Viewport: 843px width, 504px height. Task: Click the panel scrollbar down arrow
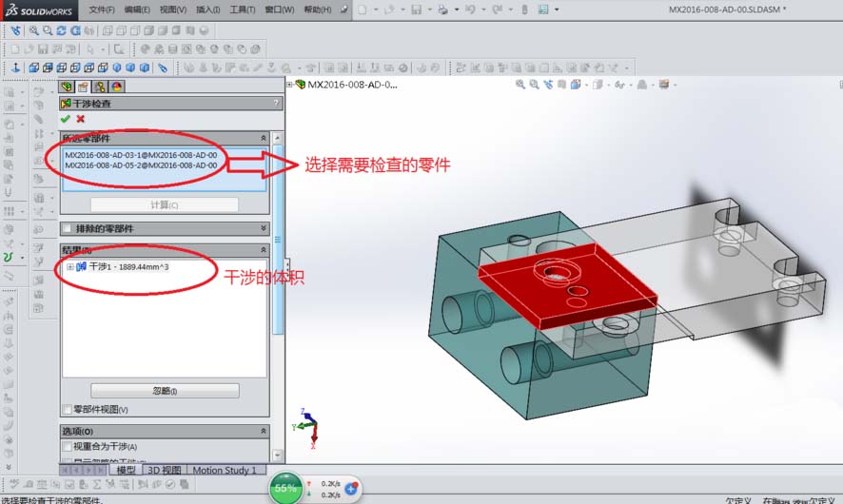pos(278,456)
